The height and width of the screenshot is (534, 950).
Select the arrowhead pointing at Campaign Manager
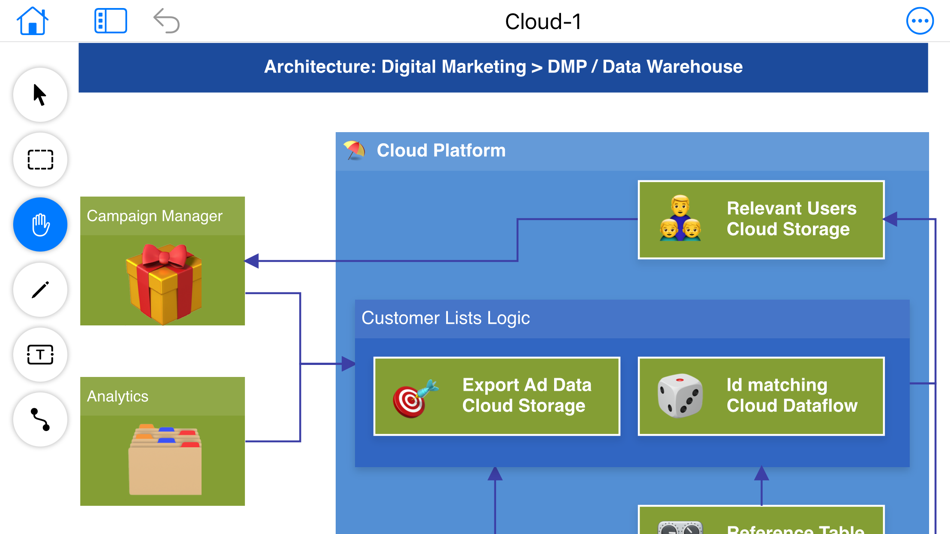coord(251,261)
